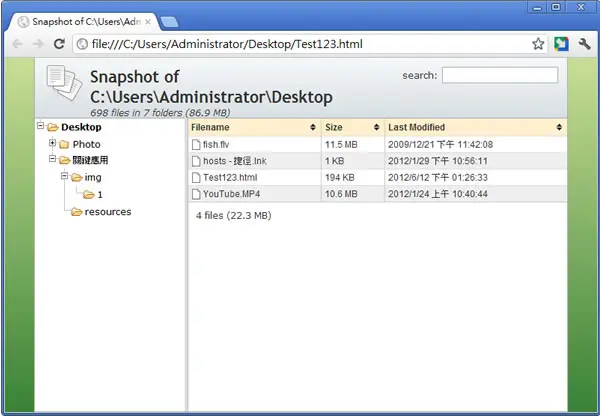Click the green extension icon in toolbar
Image resolution: width=600 pixels, height=416 pixels.
[561, 44]
